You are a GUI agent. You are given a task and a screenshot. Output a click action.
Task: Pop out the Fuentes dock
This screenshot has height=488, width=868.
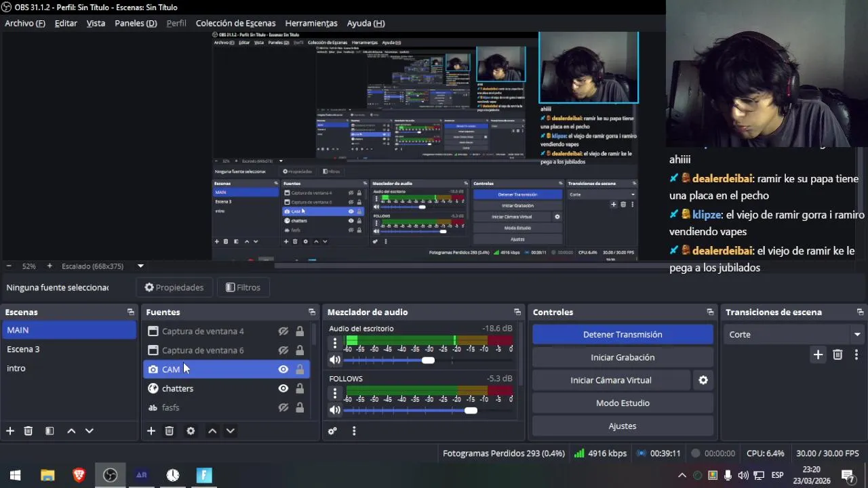[312, 312]
